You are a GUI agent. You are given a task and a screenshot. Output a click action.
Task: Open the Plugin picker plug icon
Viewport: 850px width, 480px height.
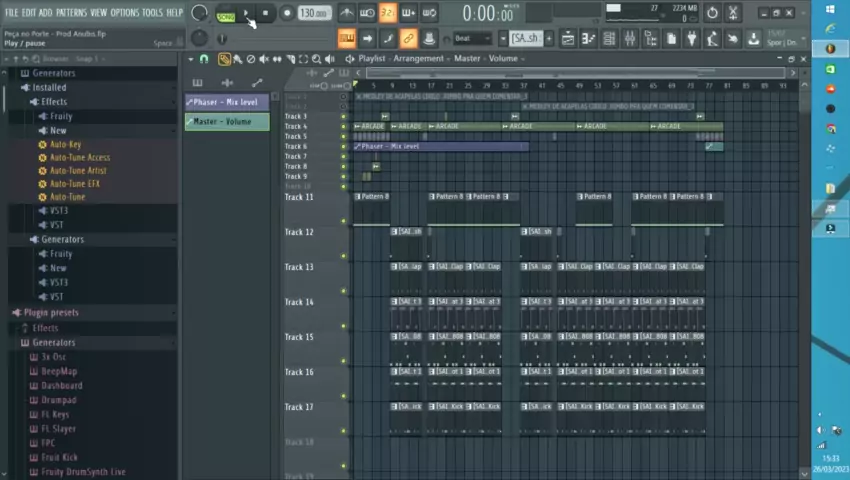coord(689,38)
